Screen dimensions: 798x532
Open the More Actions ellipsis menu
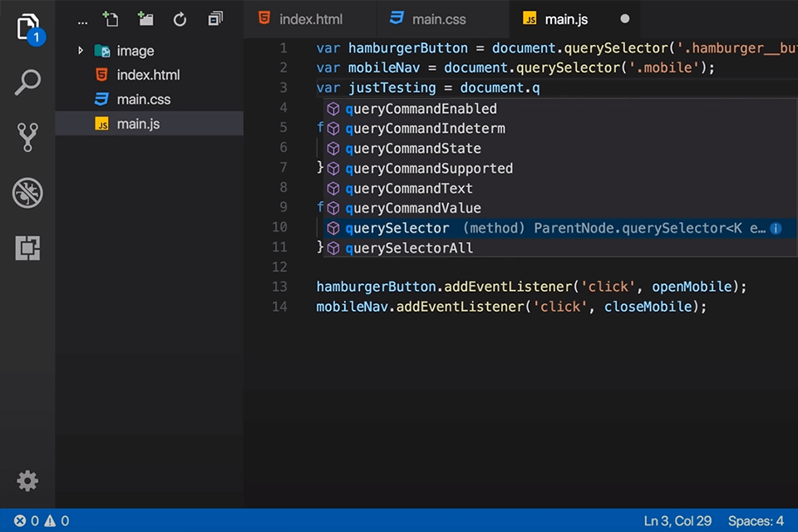[x=82, y=21]
